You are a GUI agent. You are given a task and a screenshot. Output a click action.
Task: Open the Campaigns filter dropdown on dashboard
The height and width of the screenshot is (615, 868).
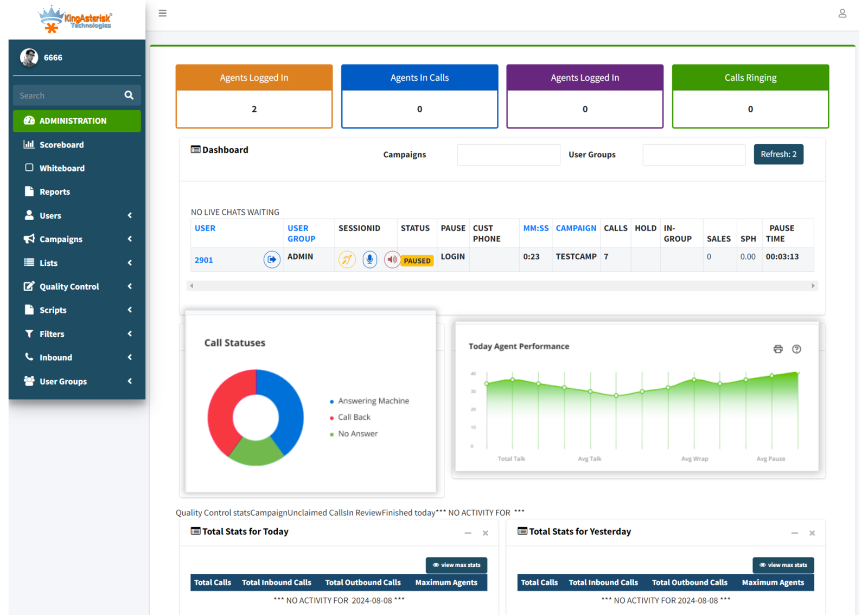pos(508,155)
